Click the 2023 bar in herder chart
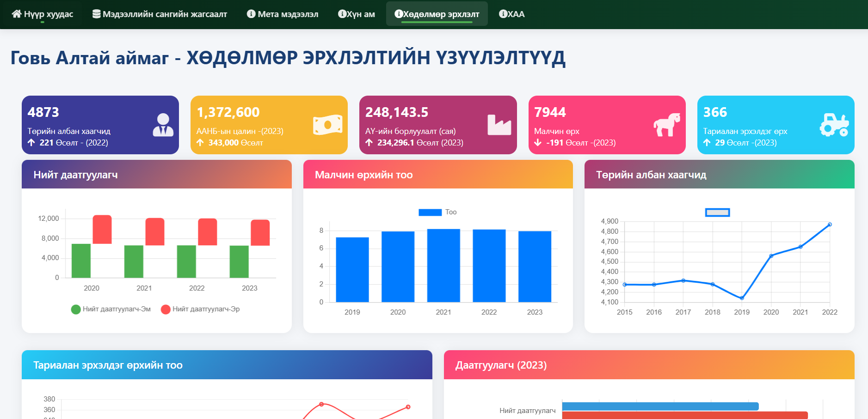Image resolution: width=868 pixels, height=419 pixels. (x=535, y=267)
